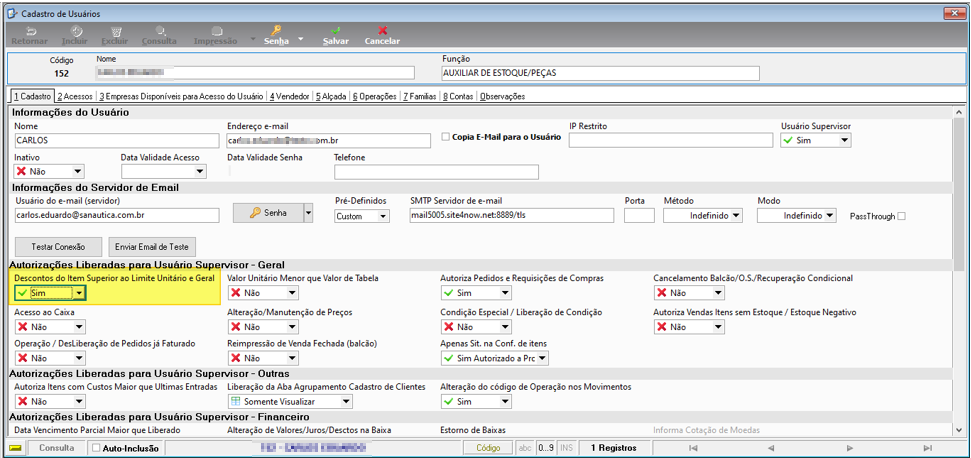Open the 5 Alçada tab
971x458 pixels.
(x=331, y=97)
